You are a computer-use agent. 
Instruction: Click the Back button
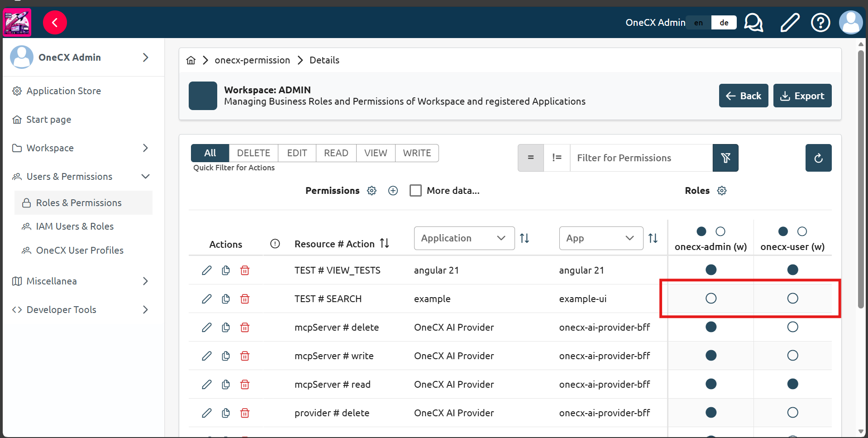pos(743,96)
